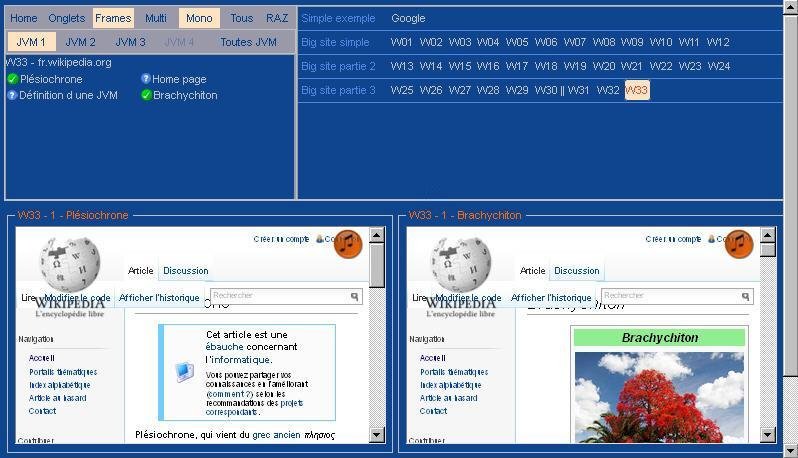The width and height of the screenshot is (798, 458).
Task: Select the Multi option
Action: click(156, 18)
